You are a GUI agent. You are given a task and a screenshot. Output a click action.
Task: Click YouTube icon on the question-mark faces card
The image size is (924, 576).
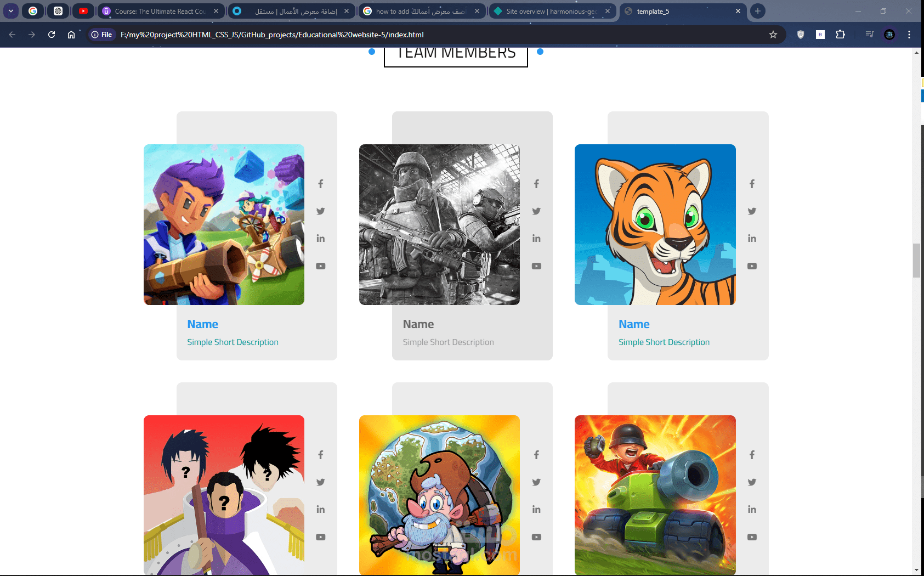[x=321, y=537]
